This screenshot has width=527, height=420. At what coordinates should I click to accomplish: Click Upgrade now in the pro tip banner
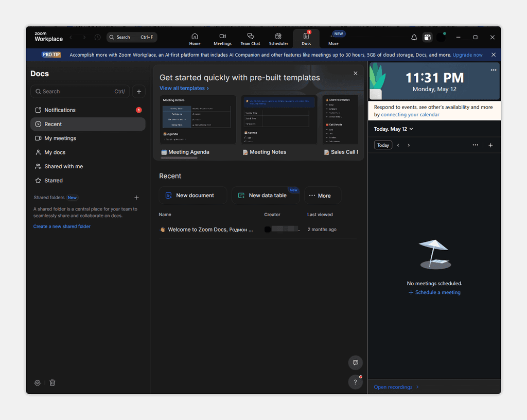[467, 55]
